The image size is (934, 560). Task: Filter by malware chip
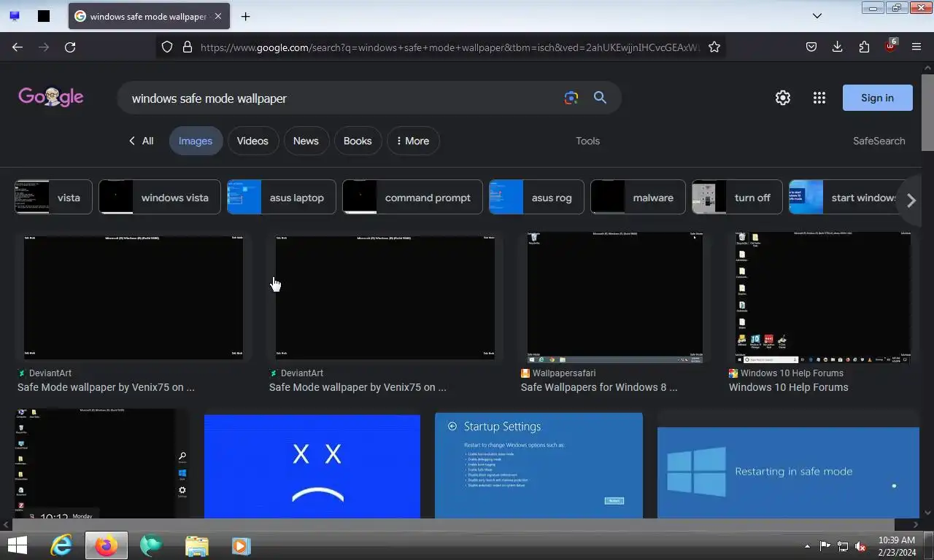click(x=638, y=198)
